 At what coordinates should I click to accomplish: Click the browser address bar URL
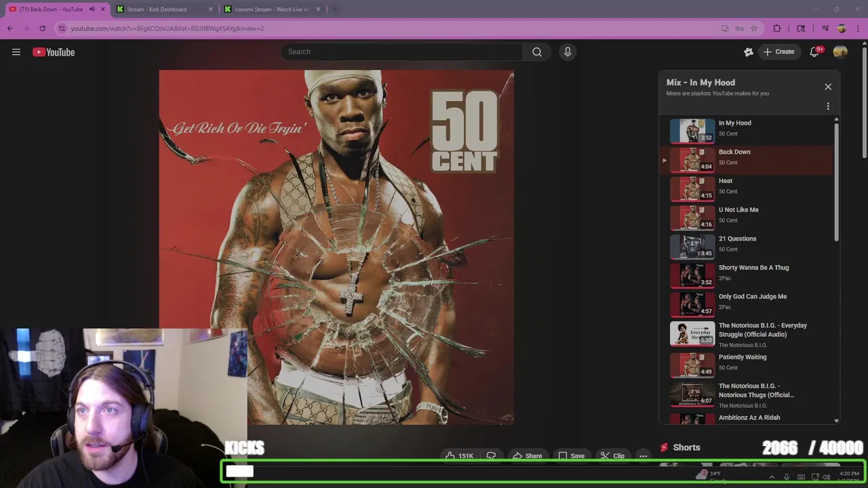167,28
